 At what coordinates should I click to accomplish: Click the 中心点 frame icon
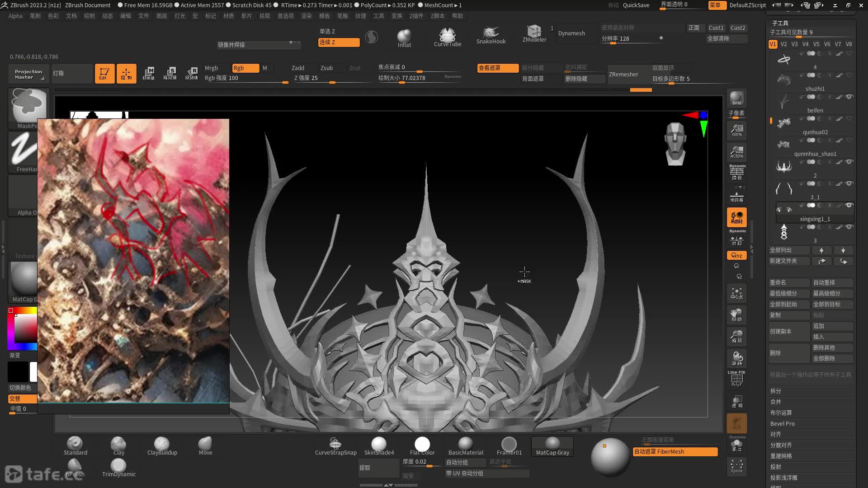737,294
